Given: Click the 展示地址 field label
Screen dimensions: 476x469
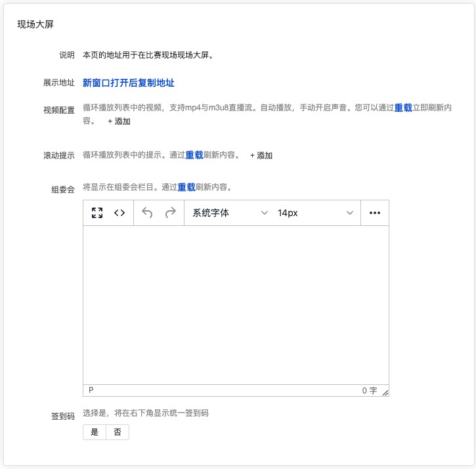Looking at the screenshot, I should click(59, 83).
